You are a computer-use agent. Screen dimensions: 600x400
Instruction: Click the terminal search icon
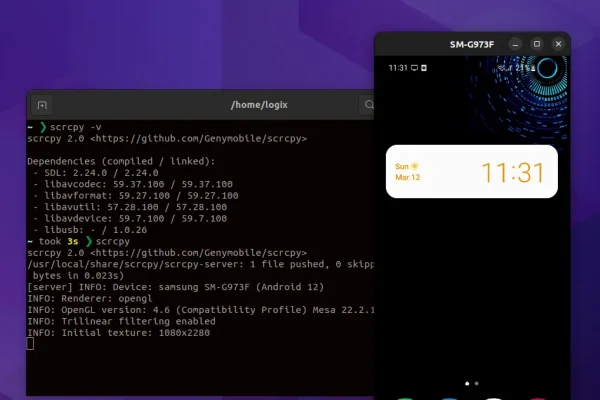[368, 105]
